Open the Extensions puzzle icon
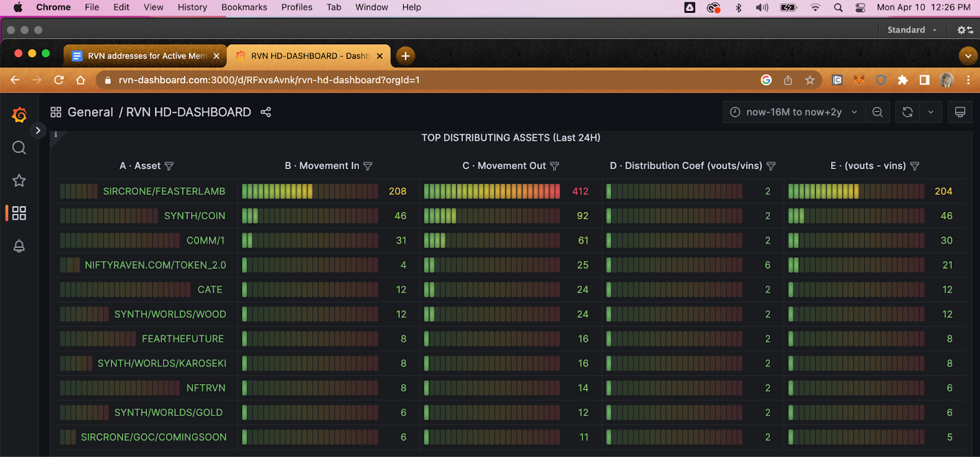 click(902, 80)
